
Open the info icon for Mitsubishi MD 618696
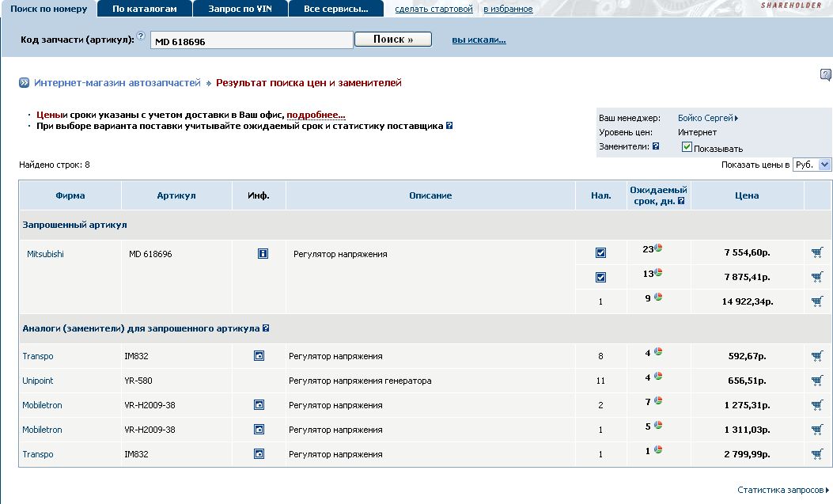coord(263,254)
